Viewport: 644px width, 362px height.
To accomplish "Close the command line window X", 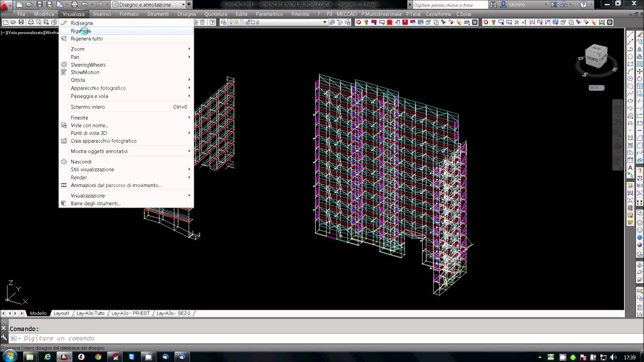I will click(x=4, y=329).
